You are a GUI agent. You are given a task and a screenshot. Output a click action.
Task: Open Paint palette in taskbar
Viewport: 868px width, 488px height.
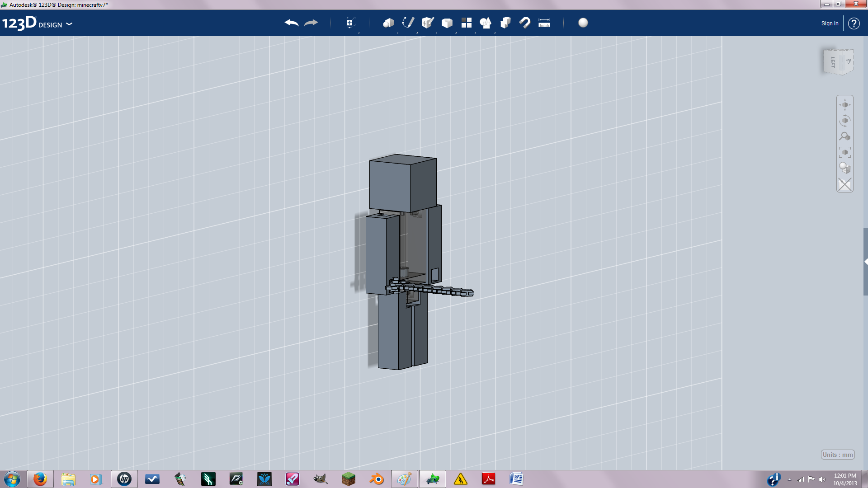coord(404,479)
